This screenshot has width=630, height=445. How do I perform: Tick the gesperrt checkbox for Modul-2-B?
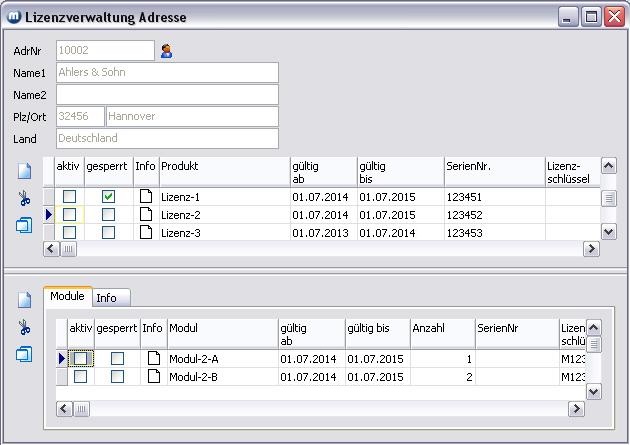[x=117, y=377]
